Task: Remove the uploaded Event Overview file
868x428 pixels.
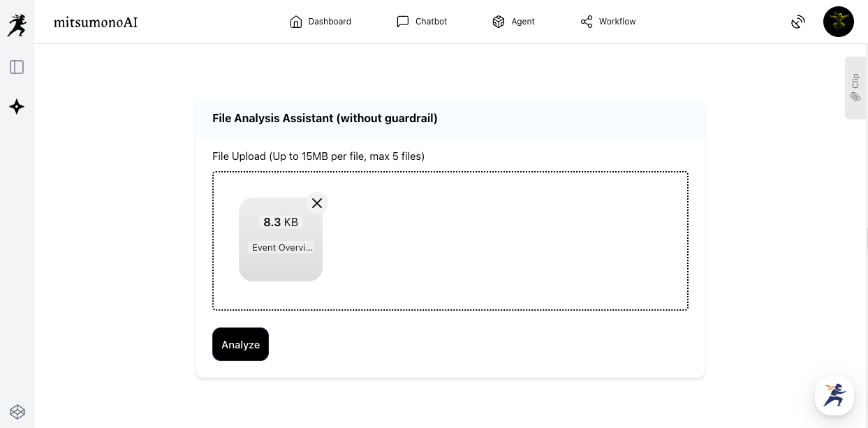Action: click(317, 203)
